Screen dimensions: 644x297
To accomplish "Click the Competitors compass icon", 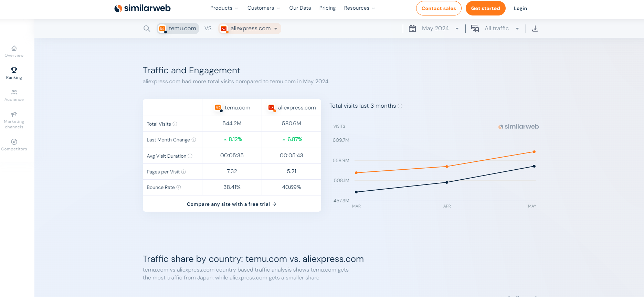I will (x=14, y=142).
